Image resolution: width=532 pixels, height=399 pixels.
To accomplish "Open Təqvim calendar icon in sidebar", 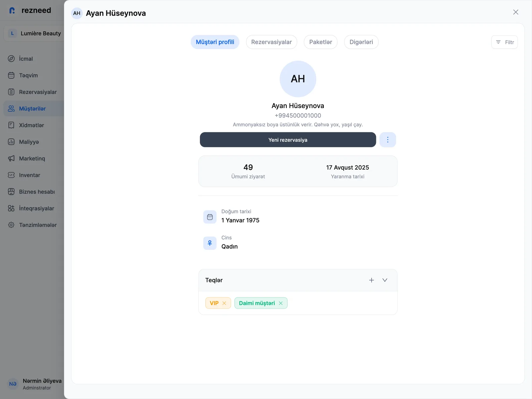I will [x=11, y=75].
